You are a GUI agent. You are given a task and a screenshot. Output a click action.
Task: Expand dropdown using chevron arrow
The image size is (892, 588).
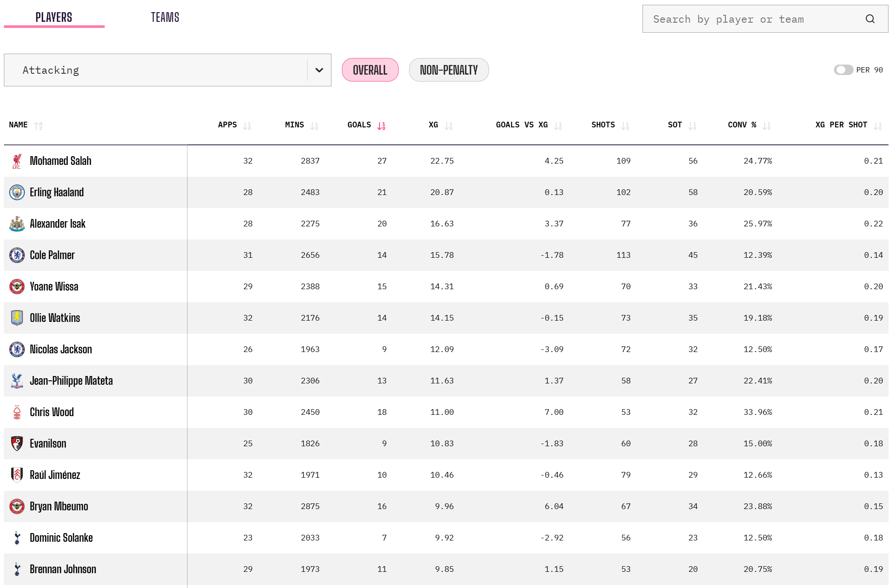tap(319, 70)
